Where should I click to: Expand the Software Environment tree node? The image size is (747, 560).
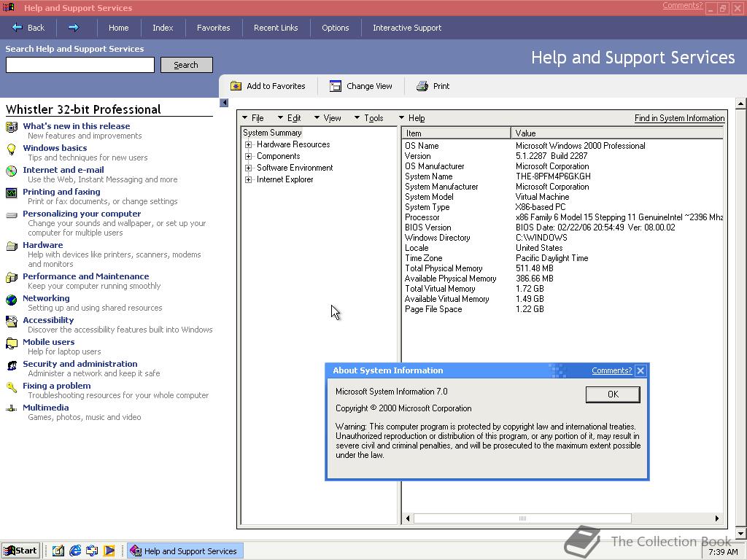(x=248, y=168)
